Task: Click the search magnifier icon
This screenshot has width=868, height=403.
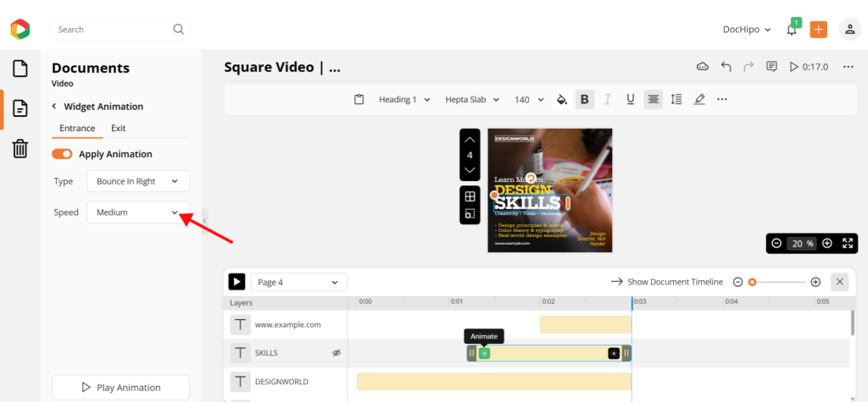Action: 178,30
